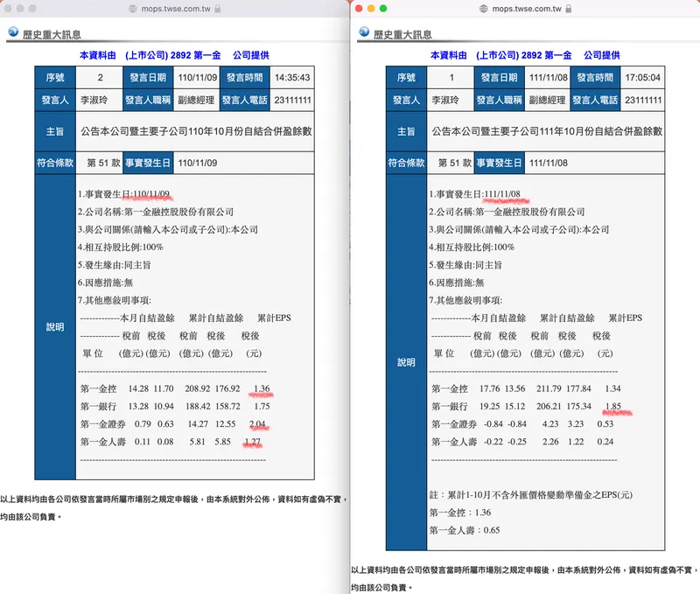Click the value 14.28 in the 第一金控 row
Viewport: 700px width, 594px height.
(138, 388)
